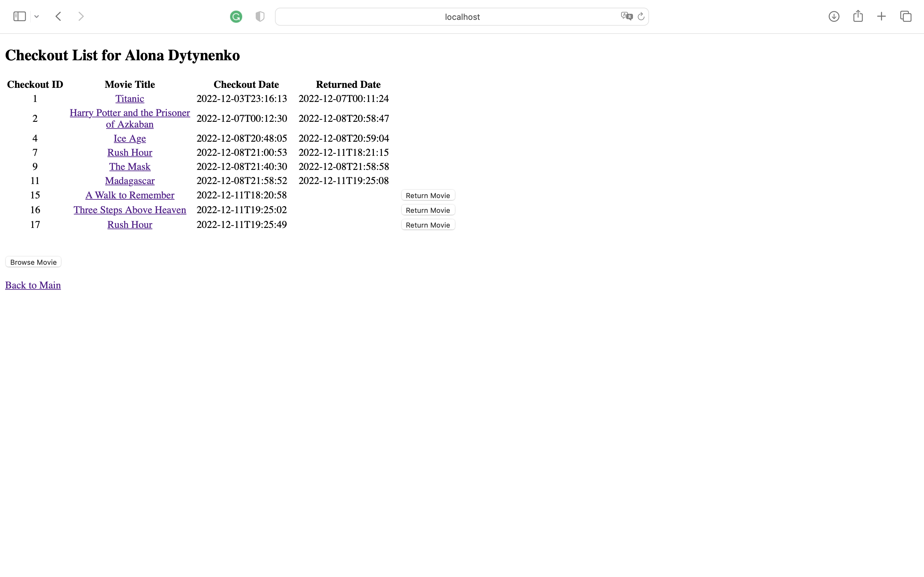924x577 pixels.
Task: Follow the Back to Main link
Action: click(33, 285)
